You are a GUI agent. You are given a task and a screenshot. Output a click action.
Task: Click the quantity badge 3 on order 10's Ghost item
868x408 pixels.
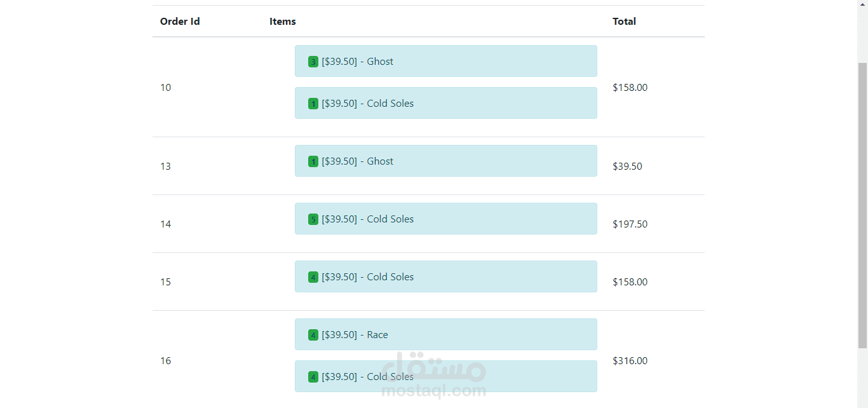313,62
